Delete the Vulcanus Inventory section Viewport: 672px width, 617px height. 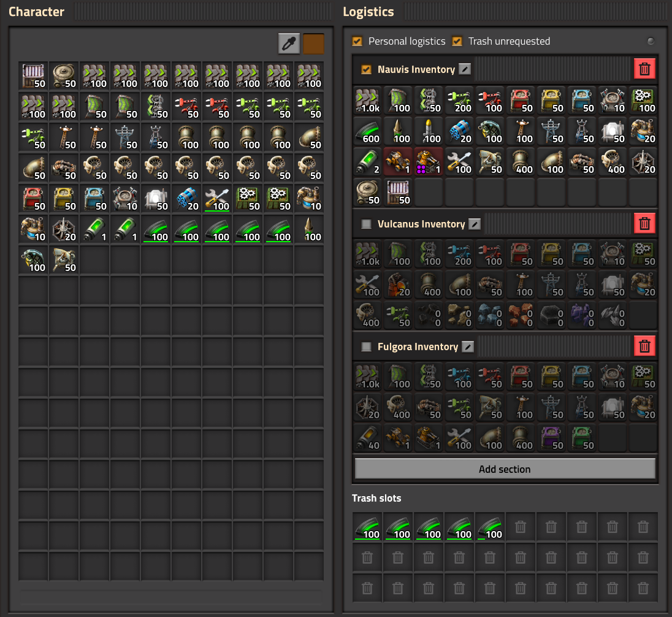click(644, 223)
